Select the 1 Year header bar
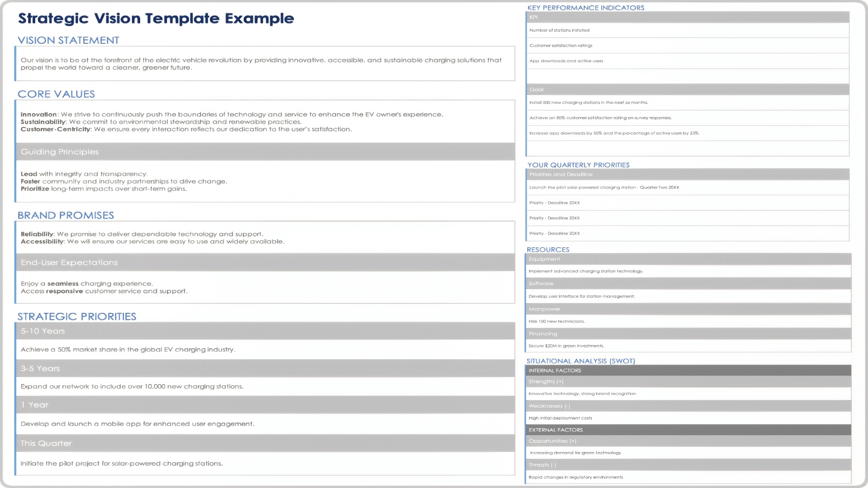 tap(265, 405)
